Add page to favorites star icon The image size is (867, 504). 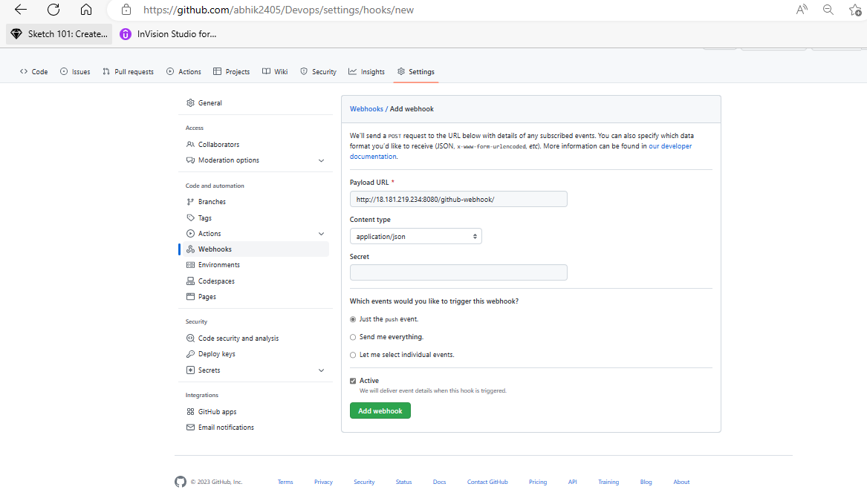pyautogui.click(x=855, y=10)
